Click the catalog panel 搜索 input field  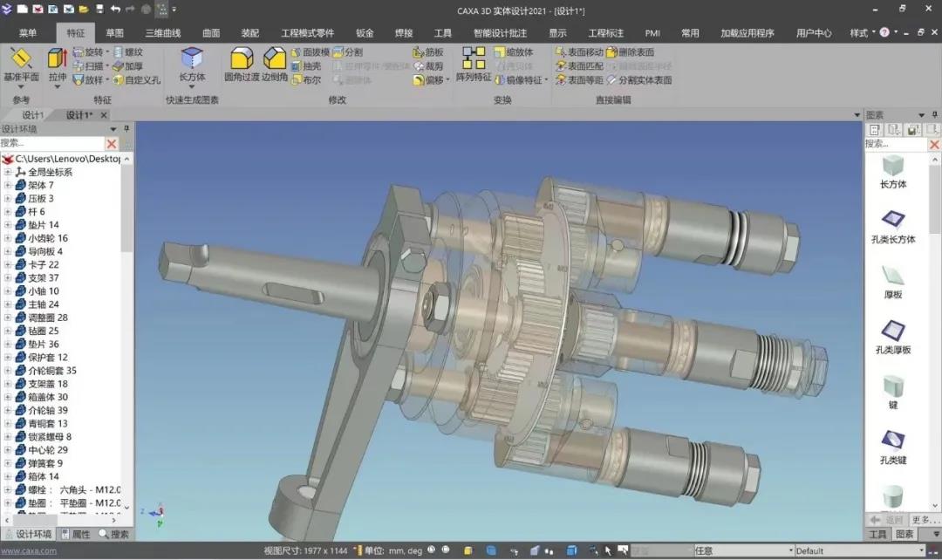point(896,144)
